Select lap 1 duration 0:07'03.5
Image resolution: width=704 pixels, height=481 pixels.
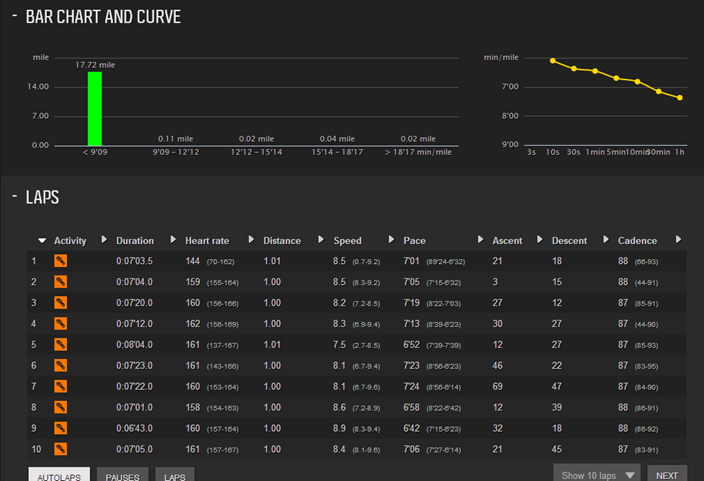click(134, 261)
